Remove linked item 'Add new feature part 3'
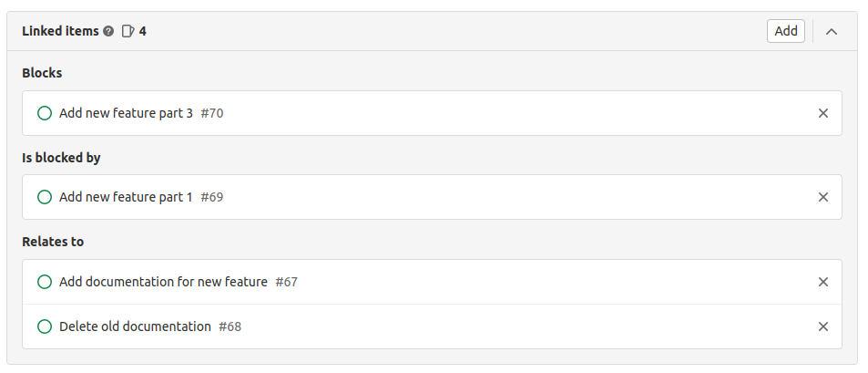This screenshot has width=868, height=373. (x=823, y=113)
